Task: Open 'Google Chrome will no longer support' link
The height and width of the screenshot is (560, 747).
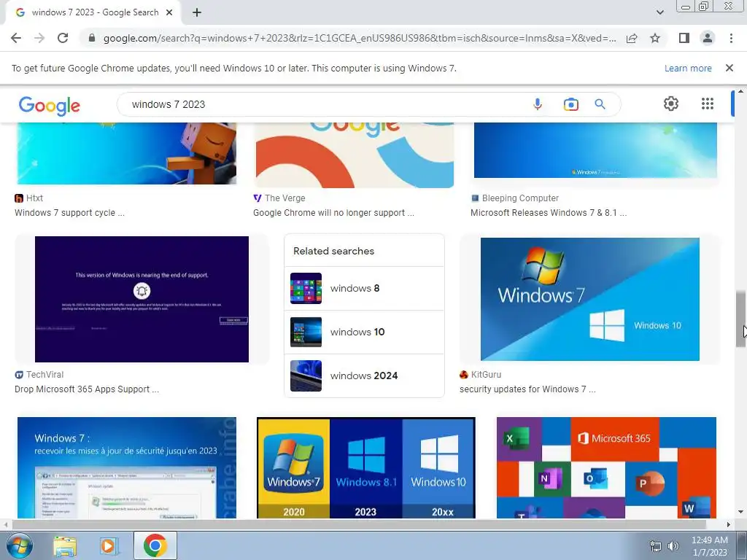Action: (x=333, y=213)
